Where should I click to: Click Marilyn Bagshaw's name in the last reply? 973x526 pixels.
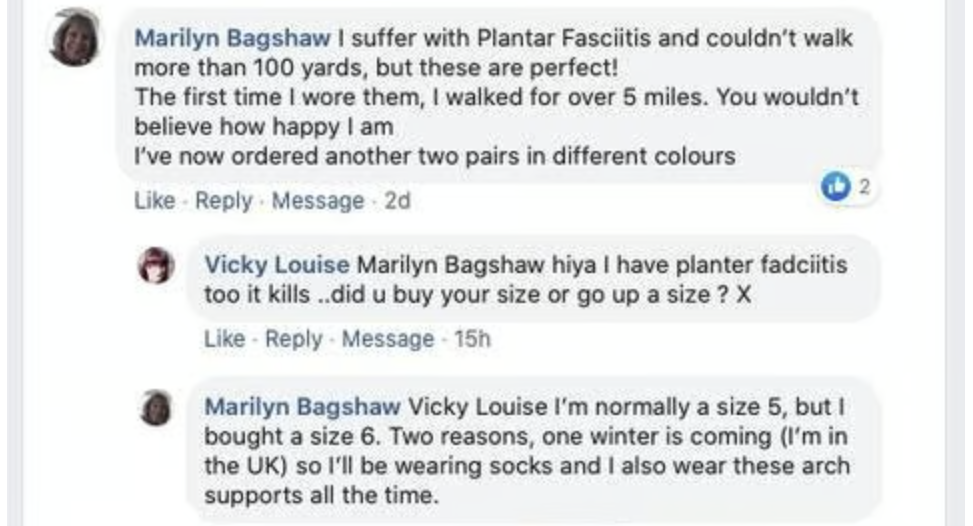[x=302, y=407]
